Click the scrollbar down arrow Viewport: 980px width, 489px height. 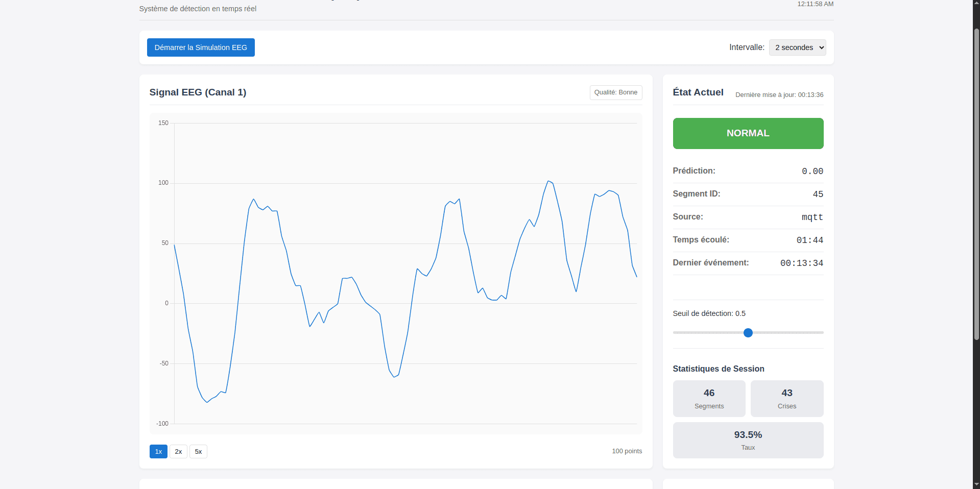pos(976,484)
